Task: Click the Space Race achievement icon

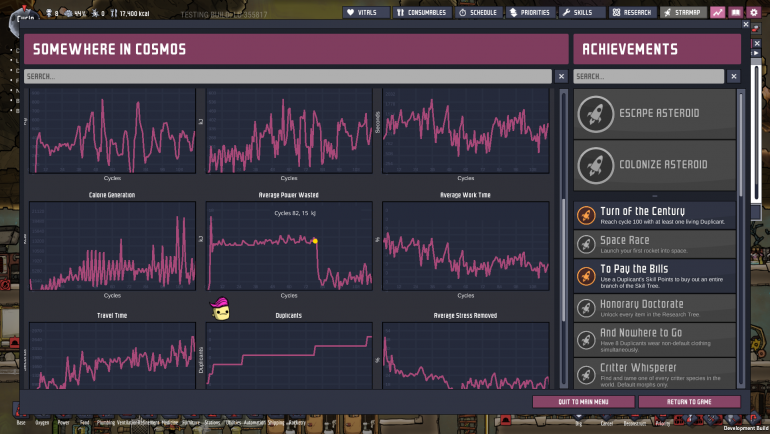Action: coord(587,245)
